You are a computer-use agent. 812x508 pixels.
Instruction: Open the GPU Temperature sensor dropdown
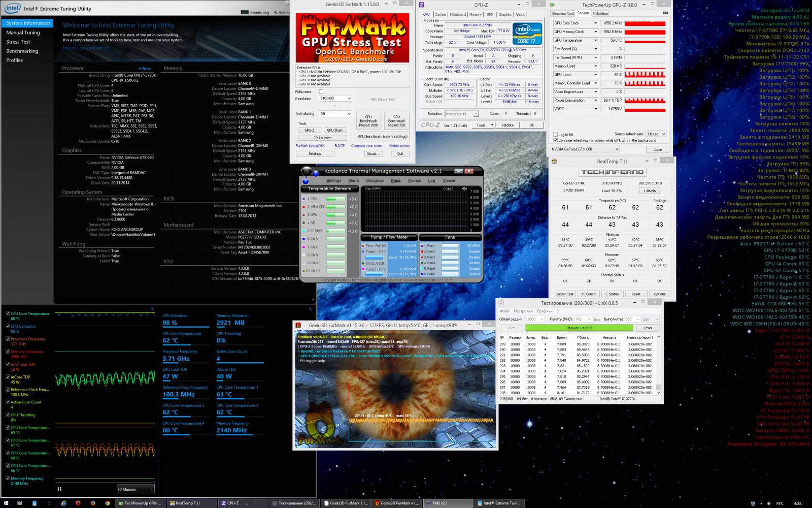(596, 40)
